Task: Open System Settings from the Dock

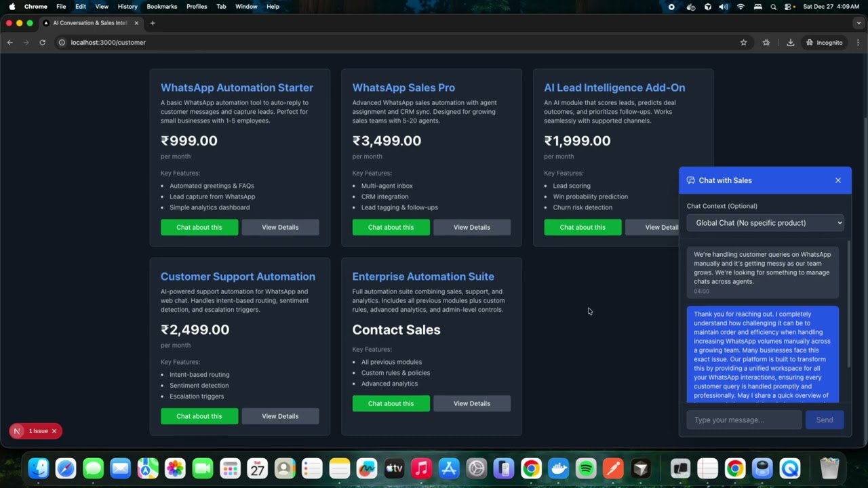Action: (x=477, y=468)
